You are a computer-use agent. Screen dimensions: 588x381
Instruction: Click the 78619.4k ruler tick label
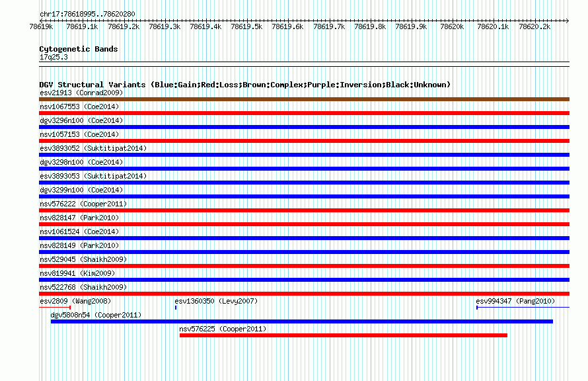(x=205, y=26)
